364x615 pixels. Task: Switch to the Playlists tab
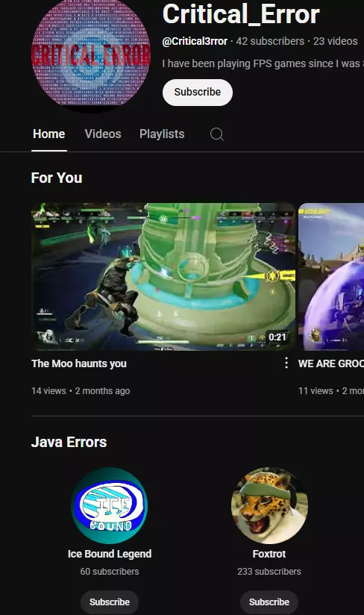coord(162,134)
